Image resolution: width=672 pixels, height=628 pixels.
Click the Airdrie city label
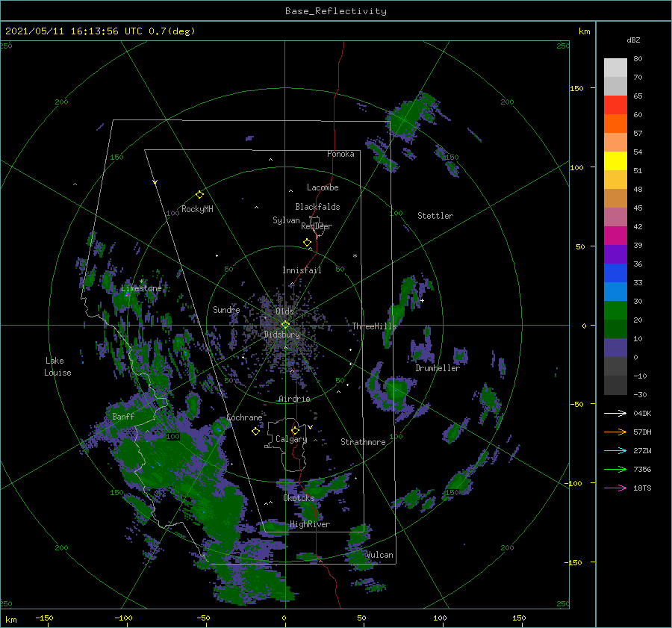[294, 399]
